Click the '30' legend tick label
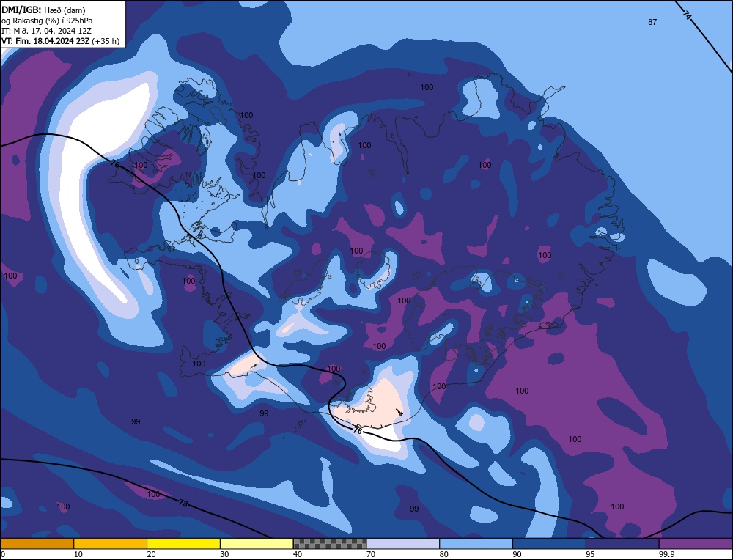The width and height of the screenshot is (733, 560). [224, 554]
